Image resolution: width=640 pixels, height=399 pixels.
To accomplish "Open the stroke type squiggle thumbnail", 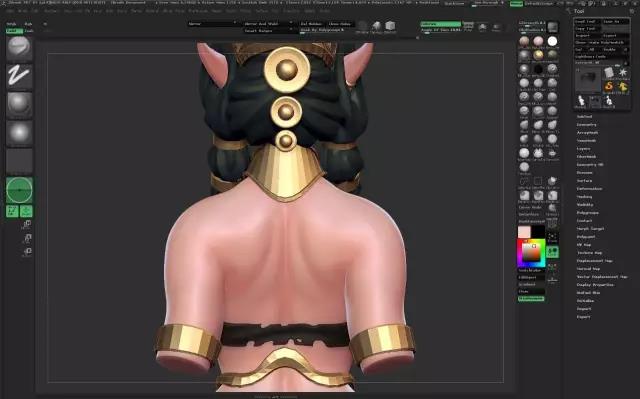I will 19,76.
